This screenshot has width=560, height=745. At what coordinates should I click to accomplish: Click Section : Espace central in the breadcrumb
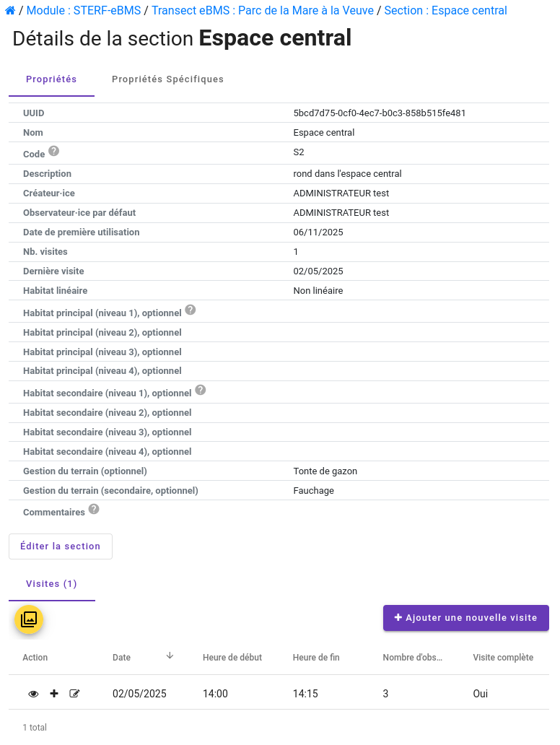(x=445, y=10)
